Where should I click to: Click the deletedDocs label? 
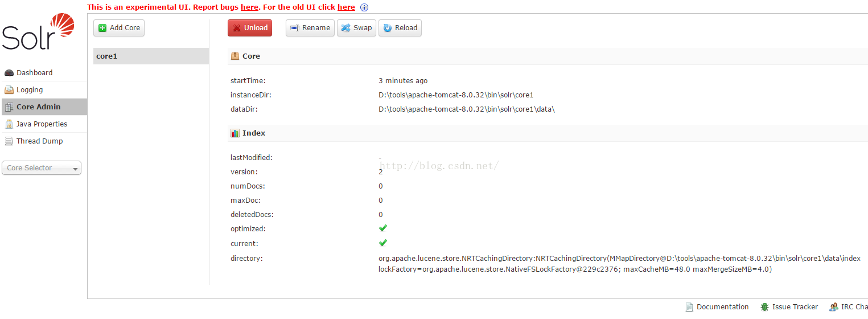[252, 215]
